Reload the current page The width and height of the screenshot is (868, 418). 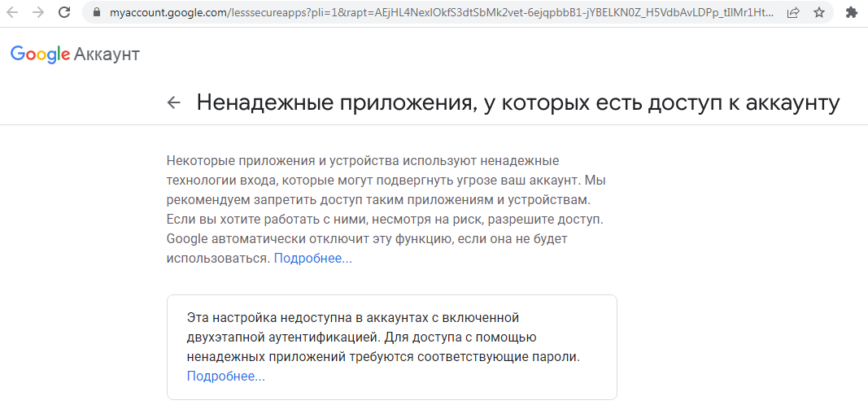(64, 12)
